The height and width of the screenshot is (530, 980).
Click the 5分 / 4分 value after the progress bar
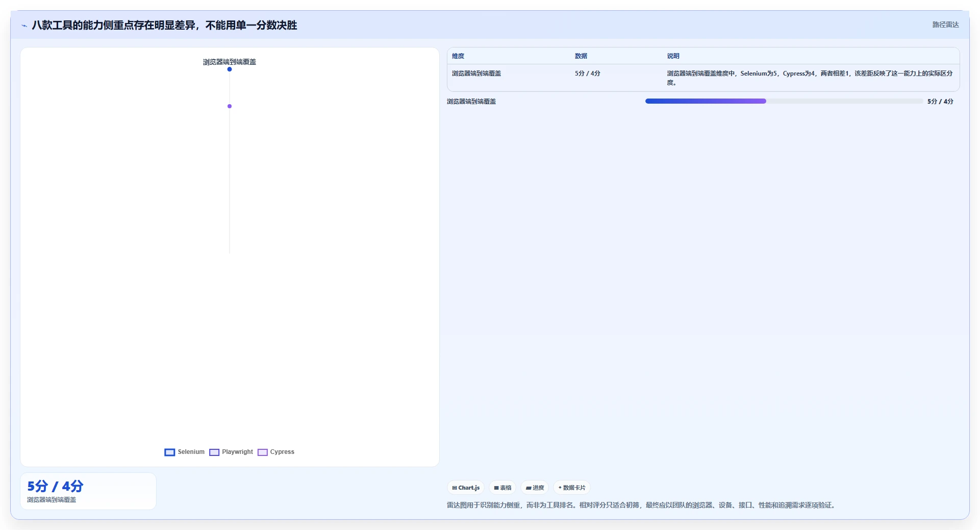point(940,102)
